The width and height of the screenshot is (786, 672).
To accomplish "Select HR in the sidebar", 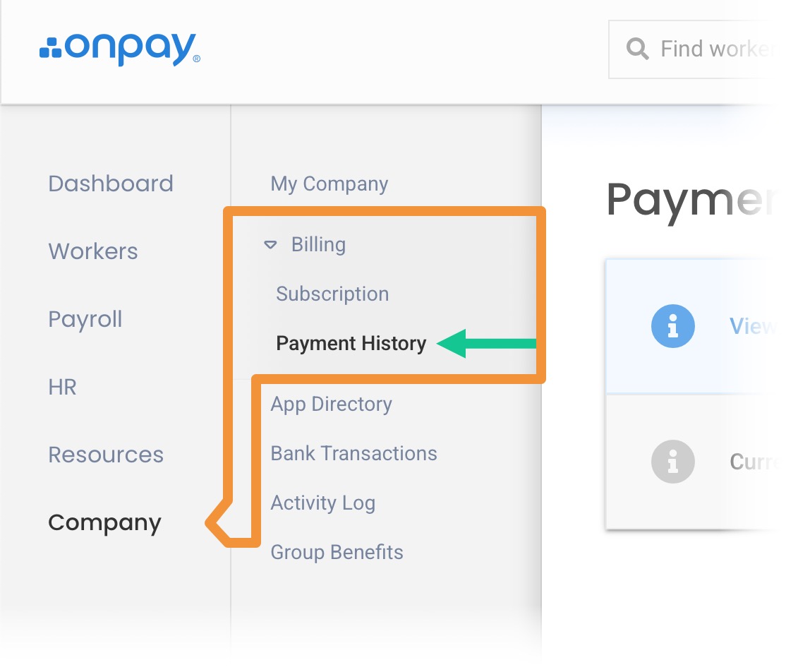I will (x=62, y=387).
